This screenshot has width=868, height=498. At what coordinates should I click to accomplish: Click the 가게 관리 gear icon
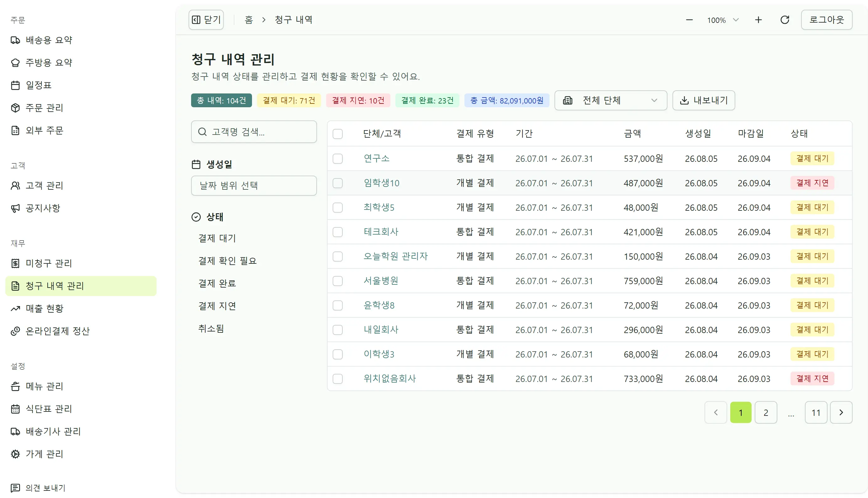click(x=15, y=454)
